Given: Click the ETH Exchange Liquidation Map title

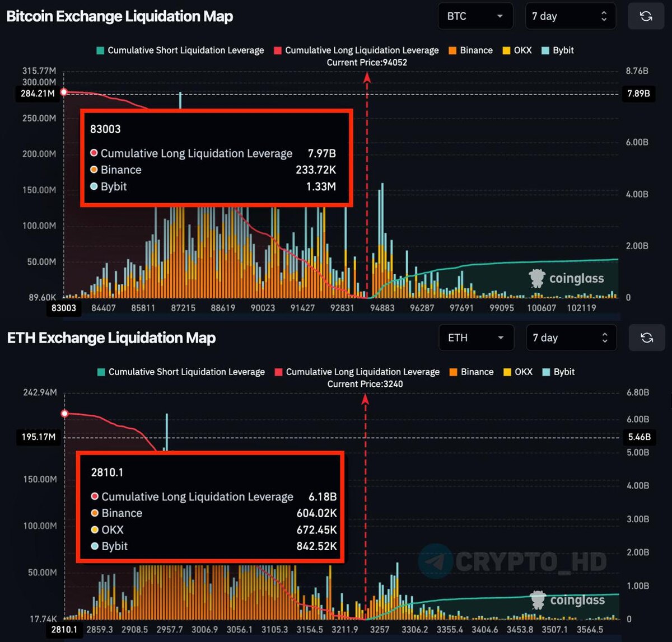Looking at the screenshot, I should coord(111,338).
